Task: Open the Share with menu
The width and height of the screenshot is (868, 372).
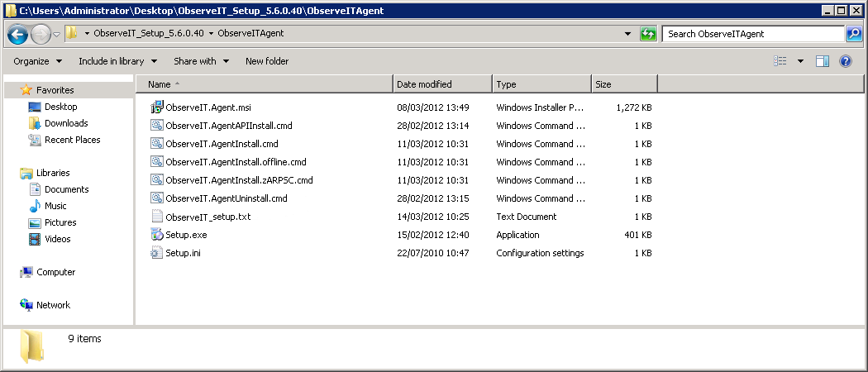Action: (201, 61)
